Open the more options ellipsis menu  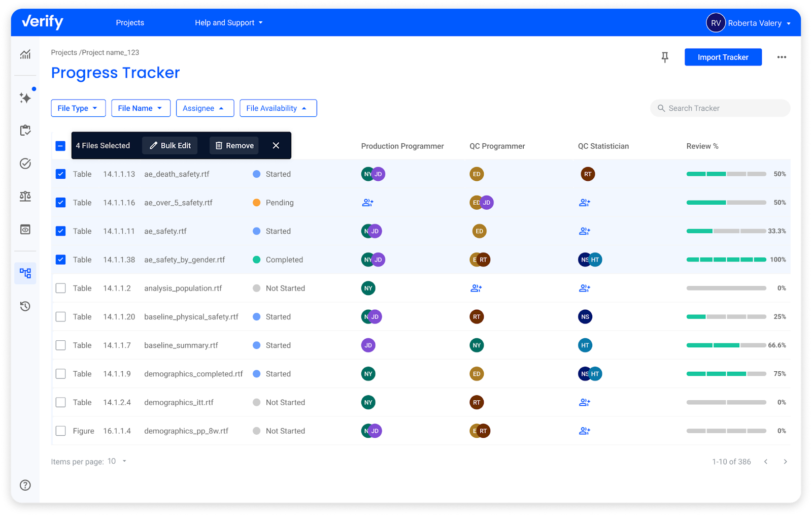(x=782, y=57)
